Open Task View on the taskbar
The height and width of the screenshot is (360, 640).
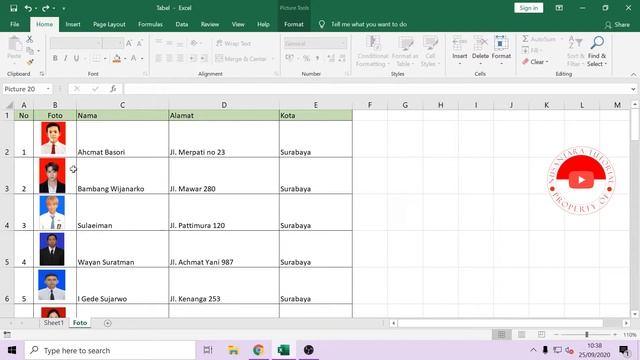(x=208, y=350)
